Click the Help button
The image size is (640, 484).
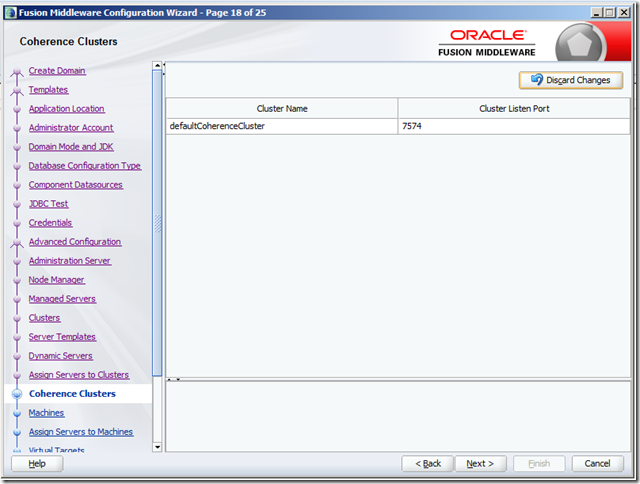point(37,464)
